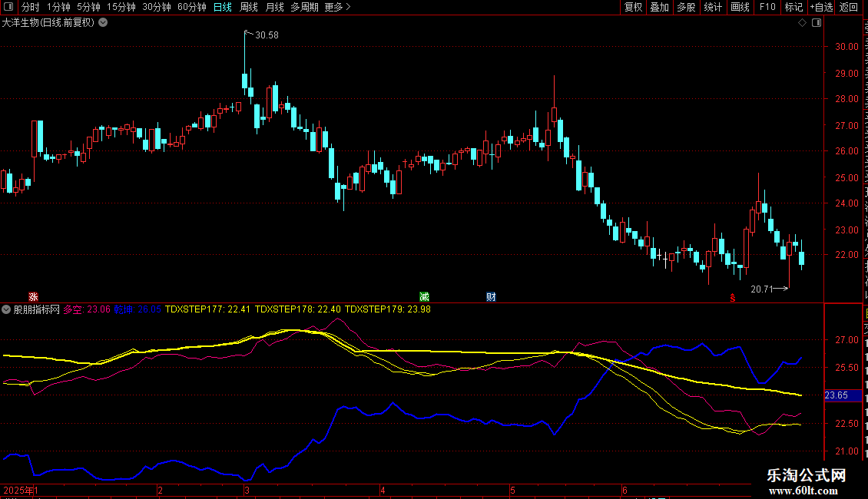Click the month 6 timeline label
868x499 pixels.
(x=624, y=490)
